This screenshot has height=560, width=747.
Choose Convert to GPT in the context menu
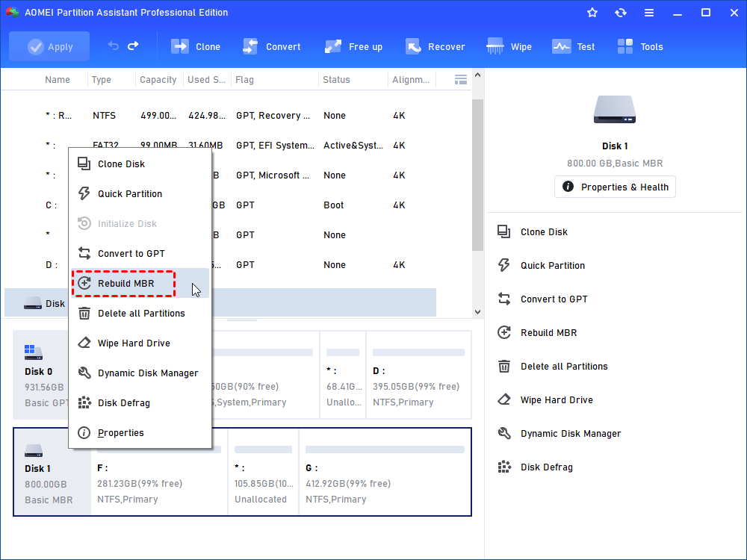click(140, 253)
